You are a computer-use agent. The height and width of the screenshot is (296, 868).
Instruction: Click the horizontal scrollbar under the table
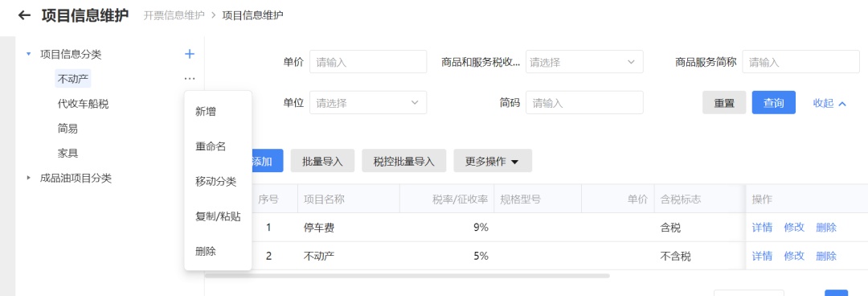[407, 275]
